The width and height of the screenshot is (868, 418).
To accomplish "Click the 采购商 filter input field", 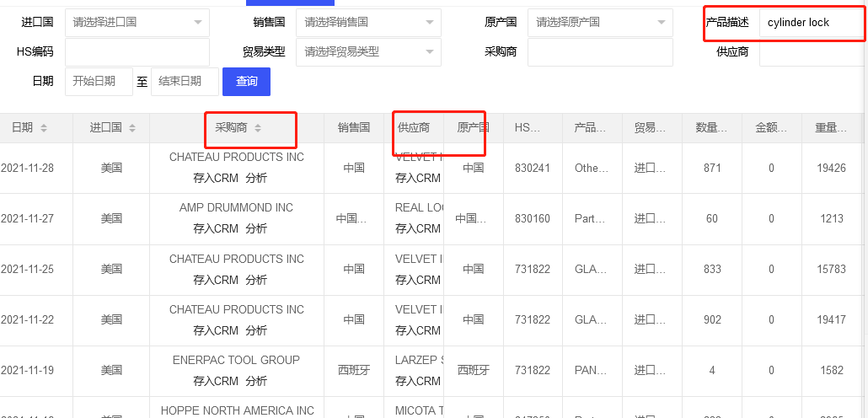I will pos(600,52).
